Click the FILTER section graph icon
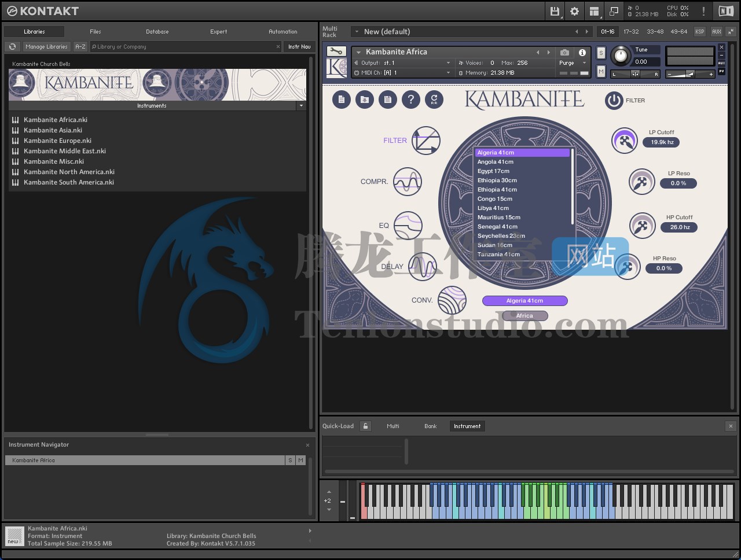 426,141
